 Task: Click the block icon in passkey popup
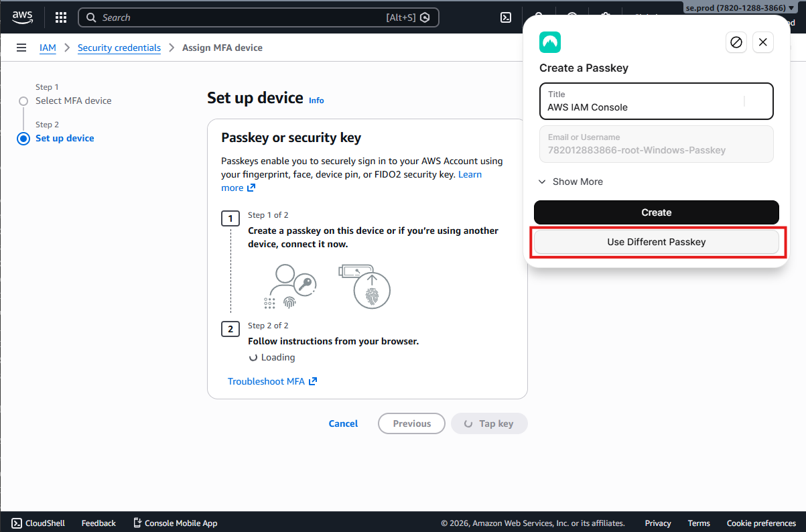[x=736, y=42]
